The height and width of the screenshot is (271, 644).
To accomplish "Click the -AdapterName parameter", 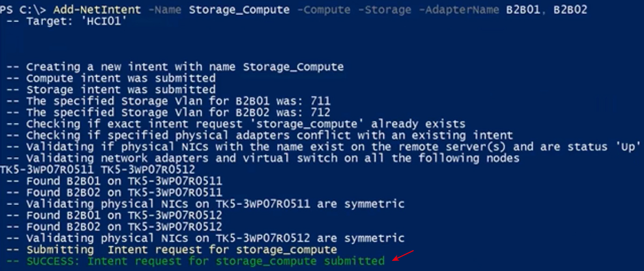I will pyautogui.click(x=459, y=10).
